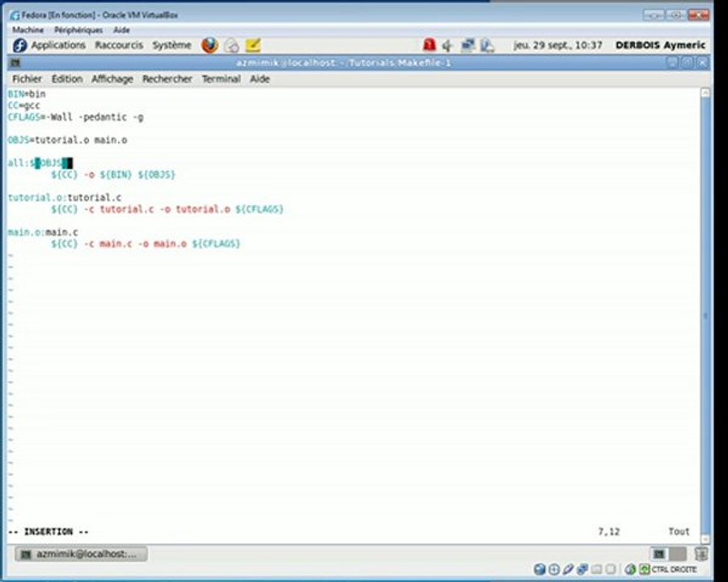Click the BIN=bin line
Screen dimensions: 728x582
(x=27, y=94)
